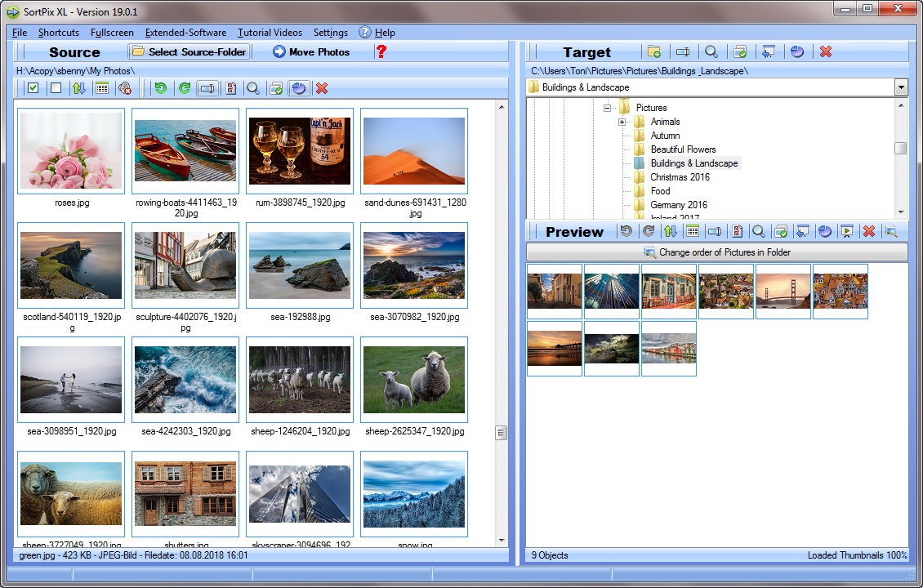
Task: Expand the Animals folder in the target tree
Action: click(622, 121)
